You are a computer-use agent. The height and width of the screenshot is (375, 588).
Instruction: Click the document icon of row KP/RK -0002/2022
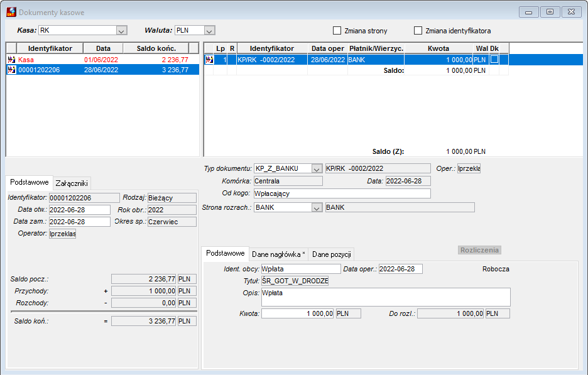point(209,59)
